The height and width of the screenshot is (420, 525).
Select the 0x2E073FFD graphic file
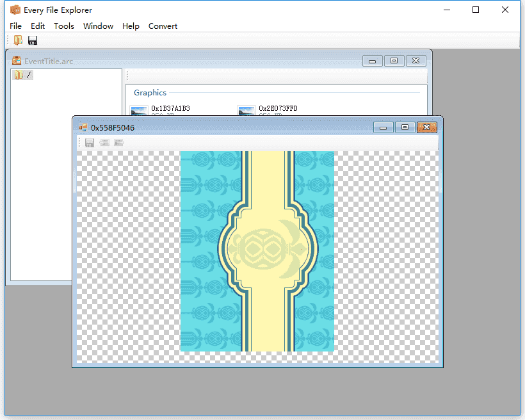278,108
